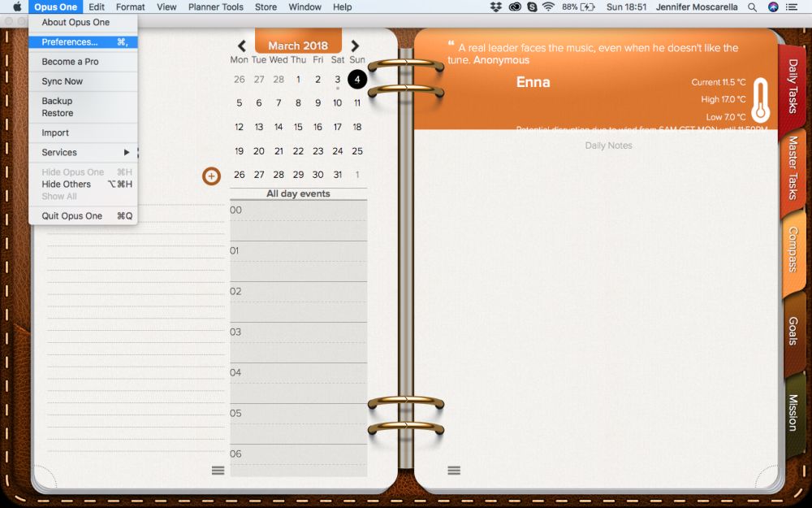The height and width of the screenshot is (508, 812).
Task: Open the Help menu
Action: coord(343,7)
